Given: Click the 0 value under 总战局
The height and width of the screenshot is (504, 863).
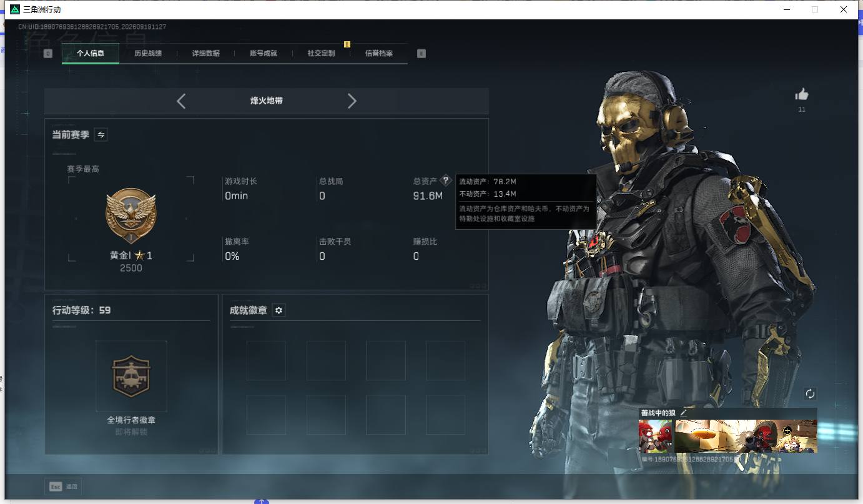Looking at the screenshot, I should pos(322,196).
